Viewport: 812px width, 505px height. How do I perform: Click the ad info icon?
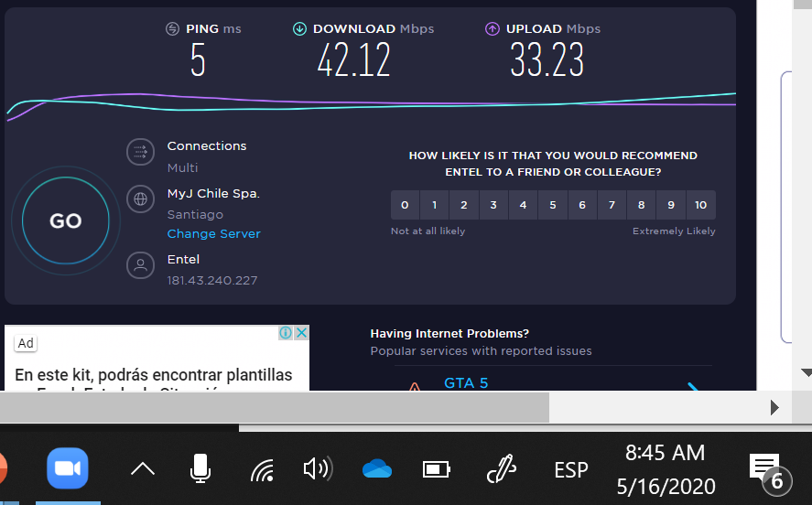[x=286, y=333]
